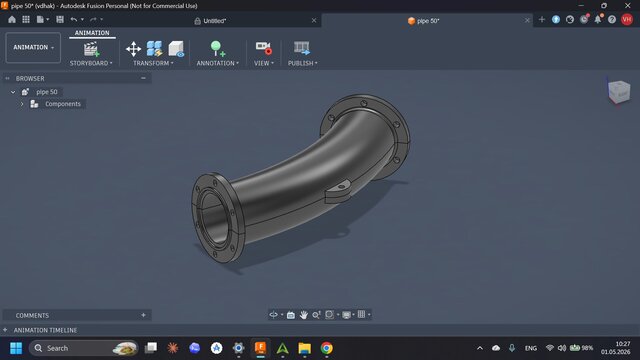Select the Transform Components move tool
640x360 pixels.
pos(133,49)
